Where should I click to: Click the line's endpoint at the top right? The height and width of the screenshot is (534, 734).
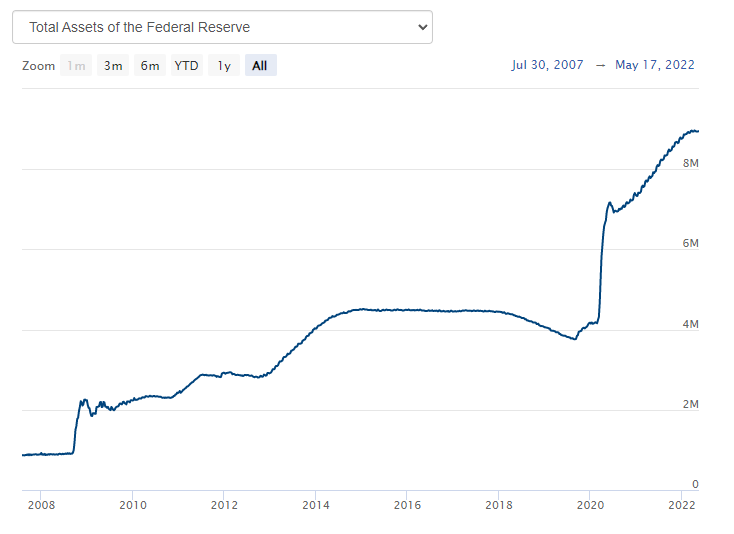697,131
